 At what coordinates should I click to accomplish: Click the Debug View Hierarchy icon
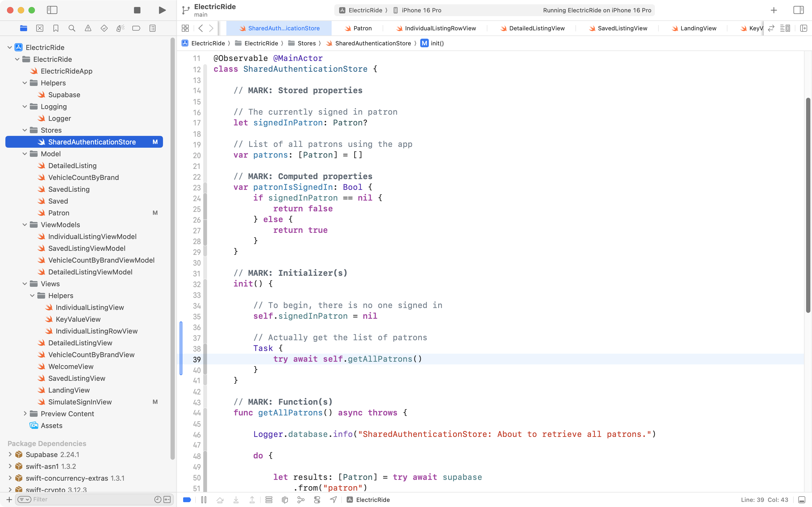tap(285, 500)
